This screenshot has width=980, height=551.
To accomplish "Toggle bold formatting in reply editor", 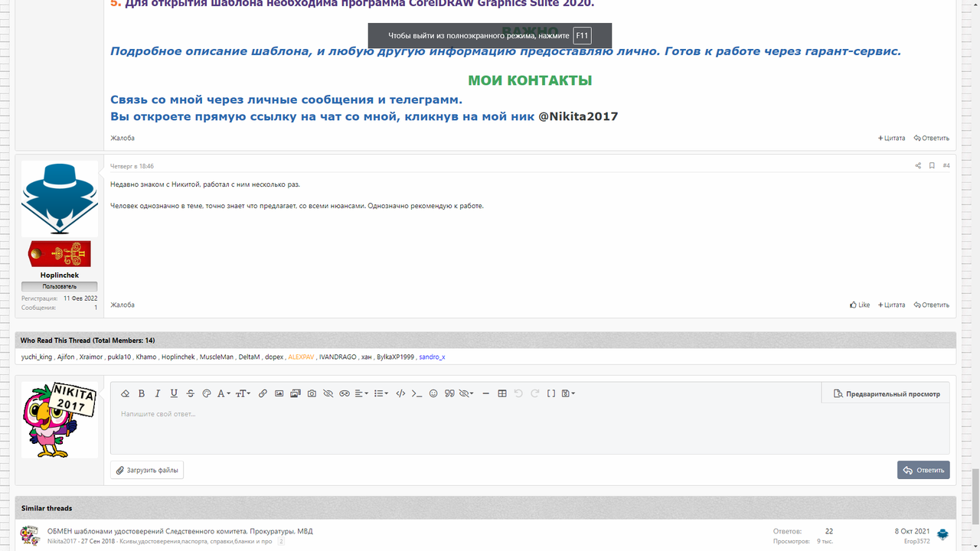I will click(x=142, y=393).
